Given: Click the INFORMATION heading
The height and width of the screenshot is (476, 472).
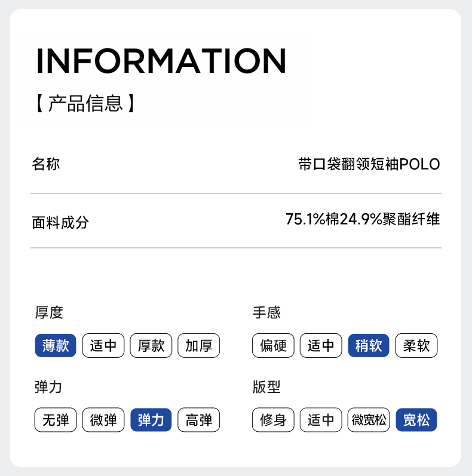Looking at the screenshot, I should (161, 60).
